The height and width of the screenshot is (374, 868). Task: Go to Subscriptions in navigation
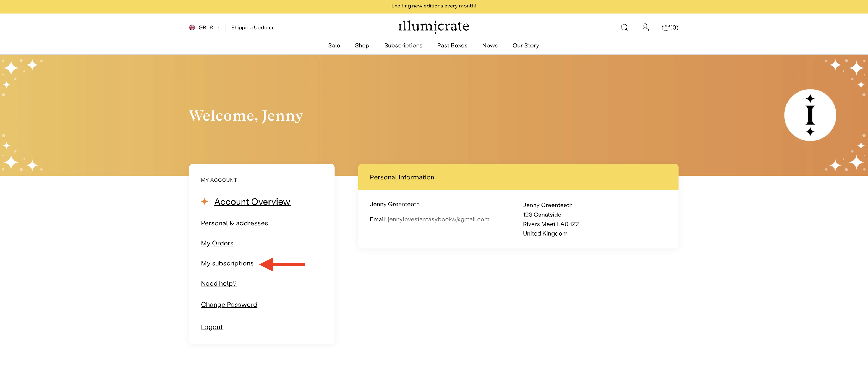click(x=403, y=46)
